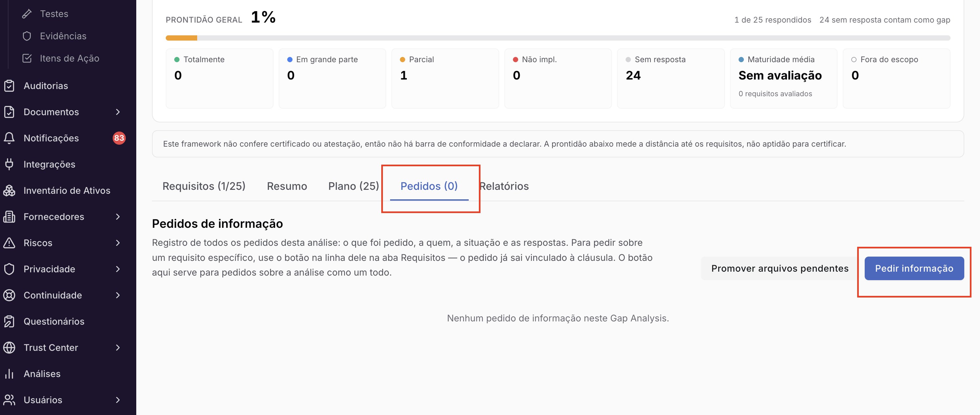Open the Relatórios tab
Image resolution: width=980 pixels, height=415 pixels.
[x=504, y=186]
